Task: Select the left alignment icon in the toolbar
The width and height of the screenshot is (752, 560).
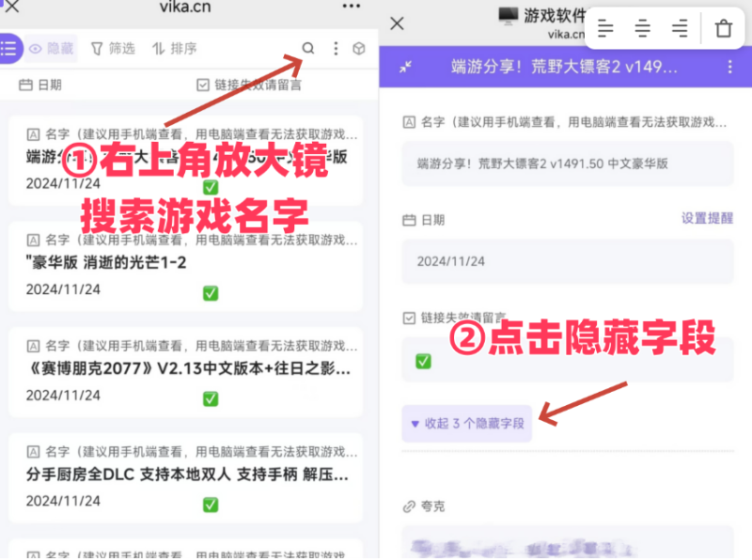Action: click(x=605, y=28)
